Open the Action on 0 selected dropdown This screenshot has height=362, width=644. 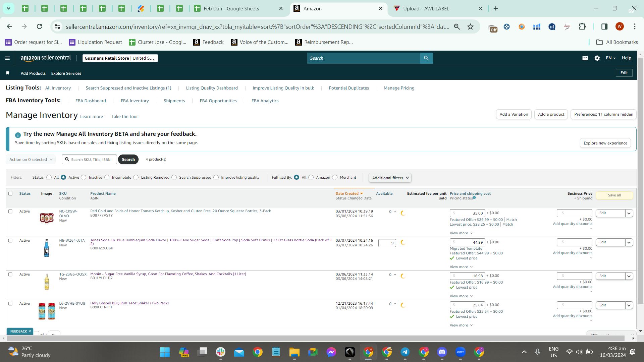(x=31, y=160)
